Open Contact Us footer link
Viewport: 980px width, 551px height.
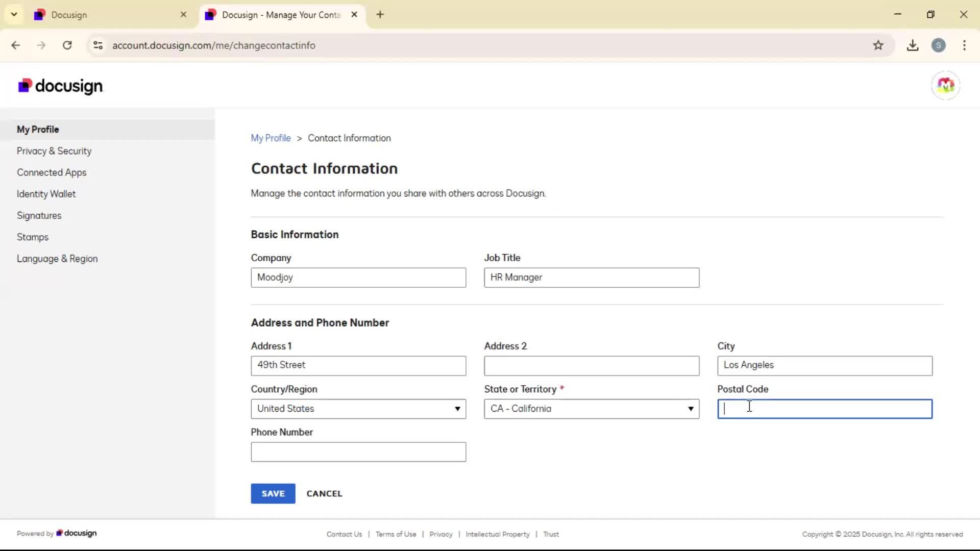[x=344, y=534]
